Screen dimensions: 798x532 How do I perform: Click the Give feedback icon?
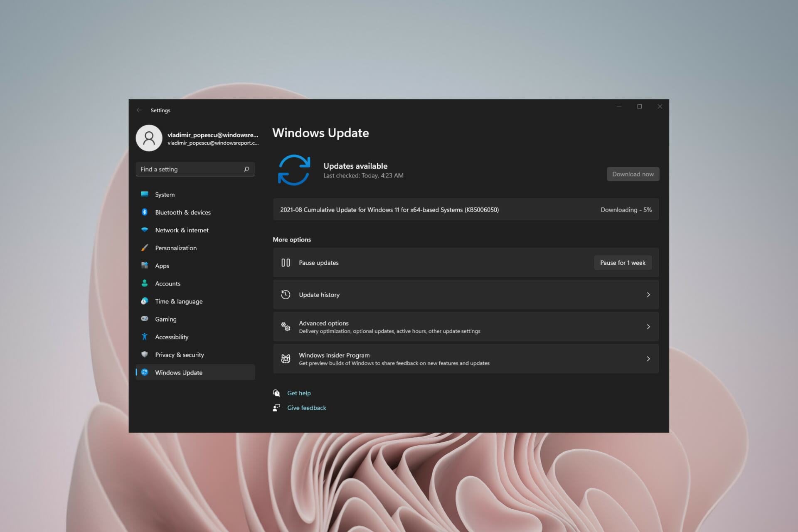pyautogui.click(x=276, y=408)
